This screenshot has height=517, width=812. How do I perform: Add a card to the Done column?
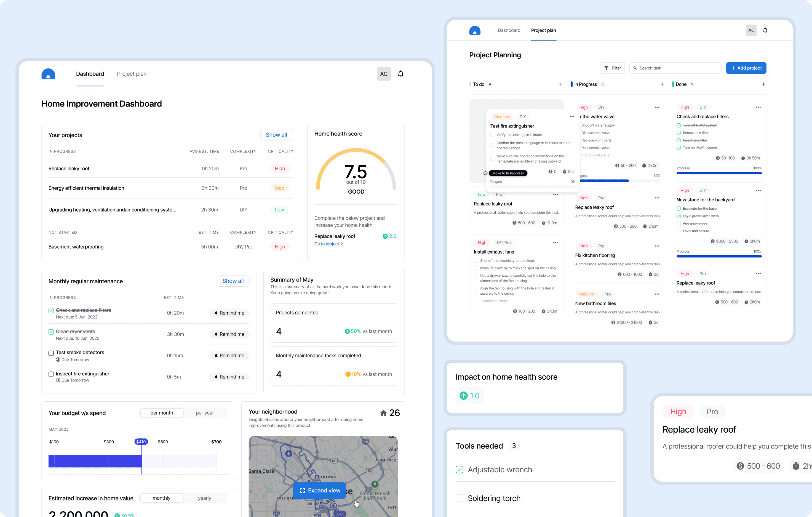click(763, 84)
